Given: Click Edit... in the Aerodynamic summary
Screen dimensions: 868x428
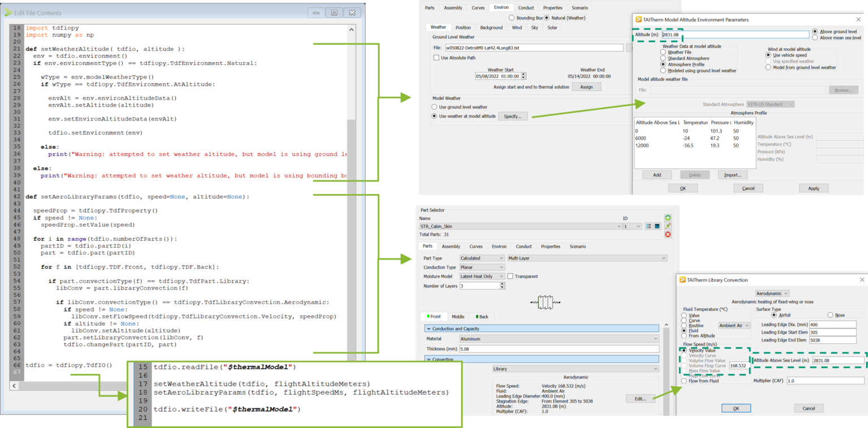Looking at the screenshot, I should pos(640,399).
